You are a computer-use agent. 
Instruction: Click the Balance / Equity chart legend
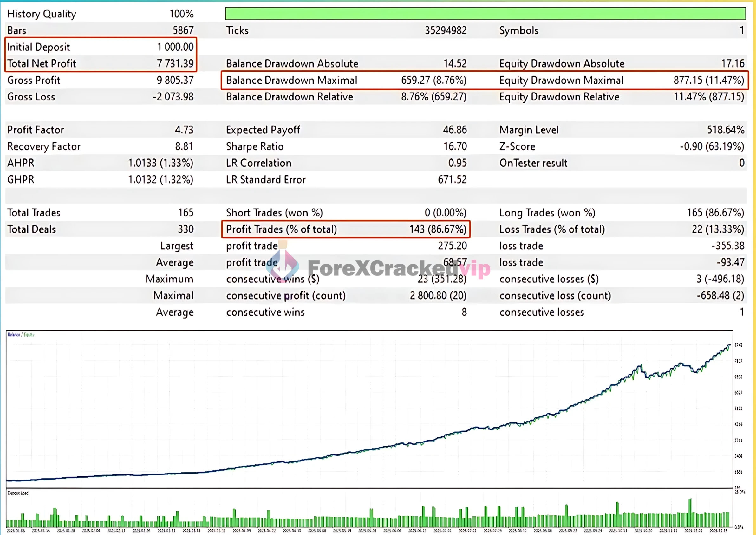21,335
